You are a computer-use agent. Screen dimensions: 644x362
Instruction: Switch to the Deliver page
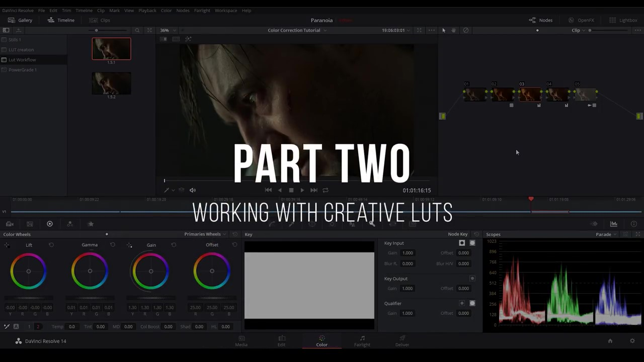[x=402, y=340]
